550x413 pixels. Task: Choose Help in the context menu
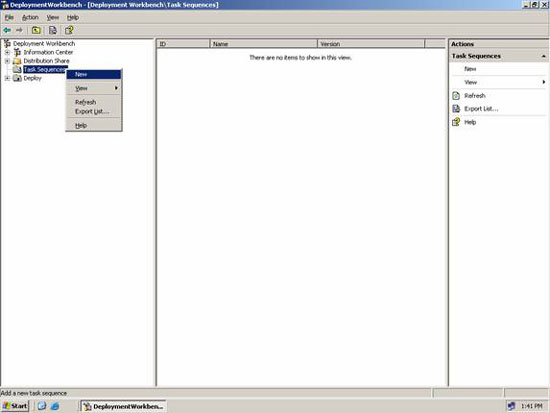pyautogui.click(x=94, y=125)
